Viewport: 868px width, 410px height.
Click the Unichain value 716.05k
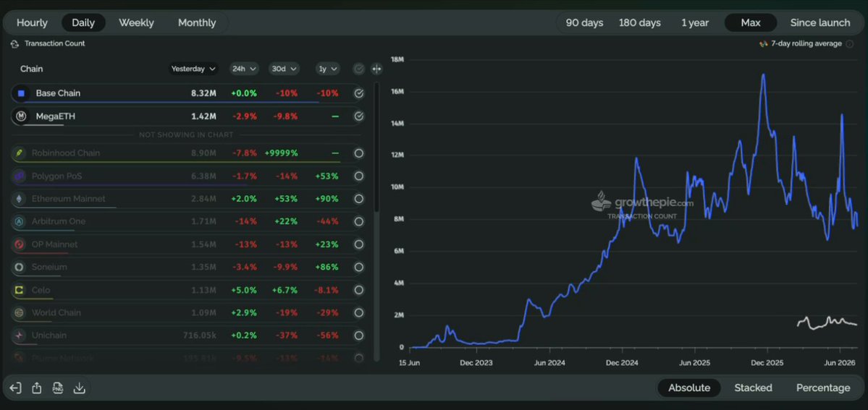200,336
